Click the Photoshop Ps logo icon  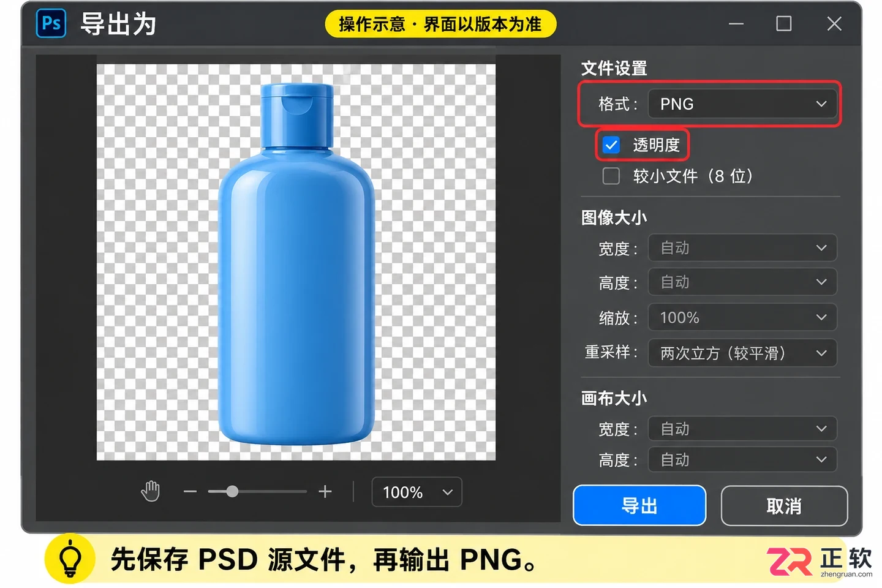click(x=51, y=24)
